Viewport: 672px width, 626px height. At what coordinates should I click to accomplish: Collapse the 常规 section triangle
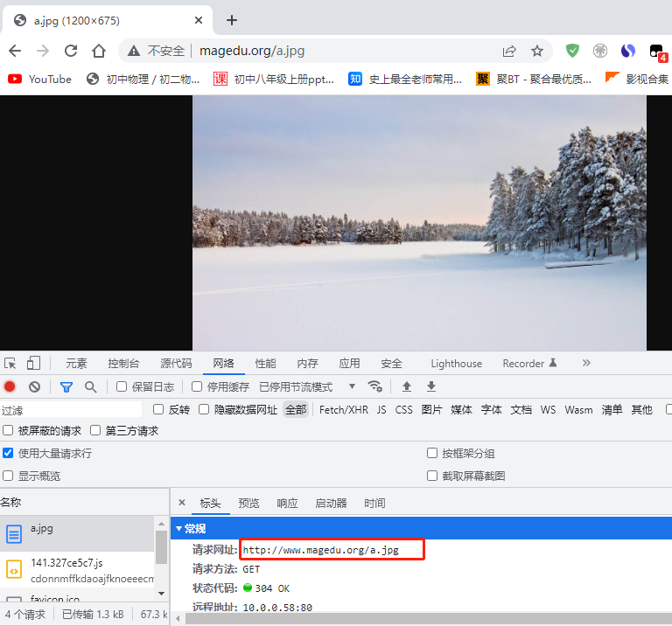point(179,529)
